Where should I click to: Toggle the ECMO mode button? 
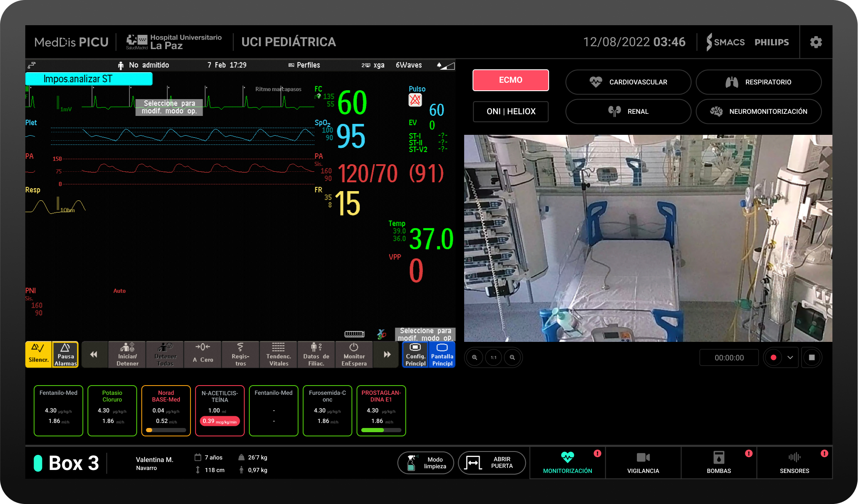coord(510,80)
